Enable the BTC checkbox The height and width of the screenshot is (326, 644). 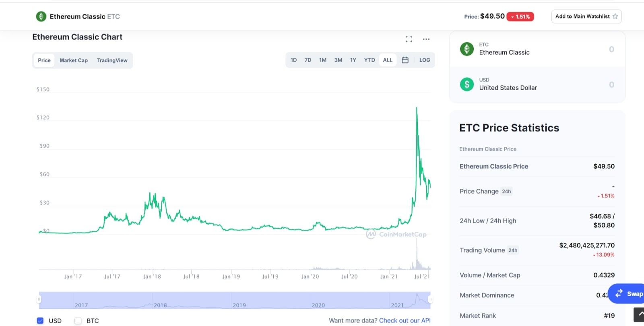(x=78, y=320)
